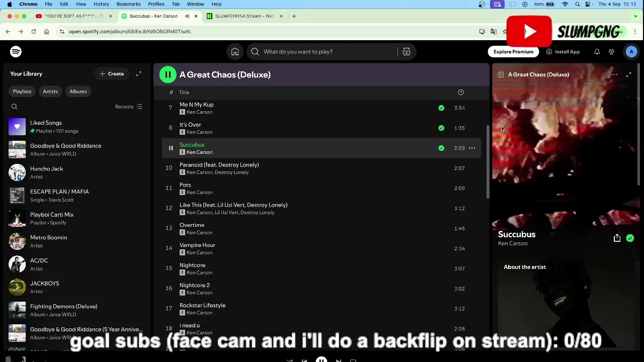Viewport: 644px width, 362px height.
Task: Go back in Chrome
Action: click(x=8, y=32)
